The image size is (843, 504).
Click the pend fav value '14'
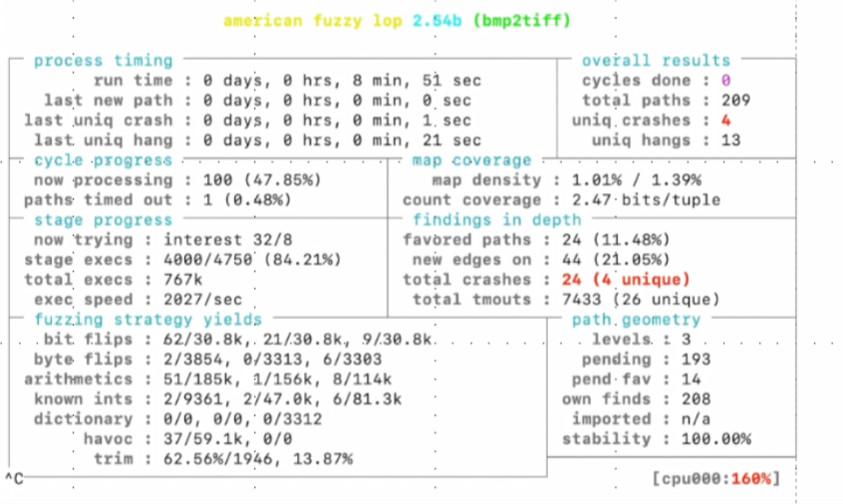click(x=691, y=379)
